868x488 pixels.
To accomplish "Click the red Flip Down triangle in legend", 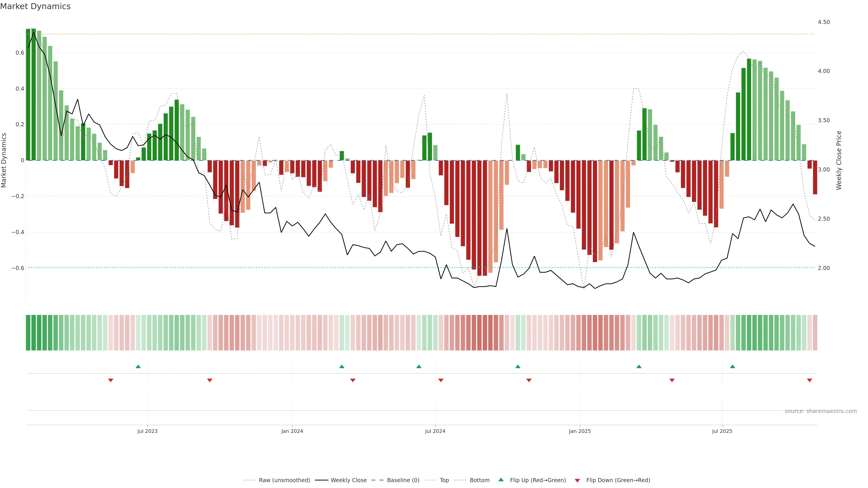I will (577, 480).
